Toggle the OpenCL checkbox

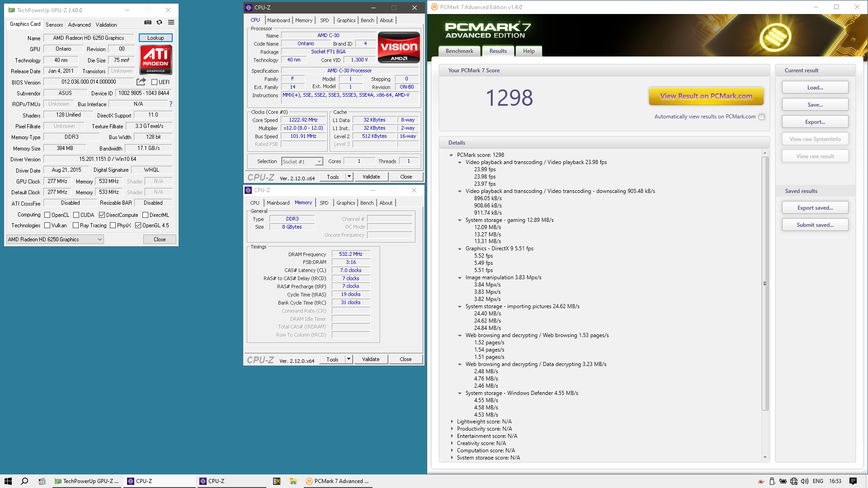tap(47, 215)
